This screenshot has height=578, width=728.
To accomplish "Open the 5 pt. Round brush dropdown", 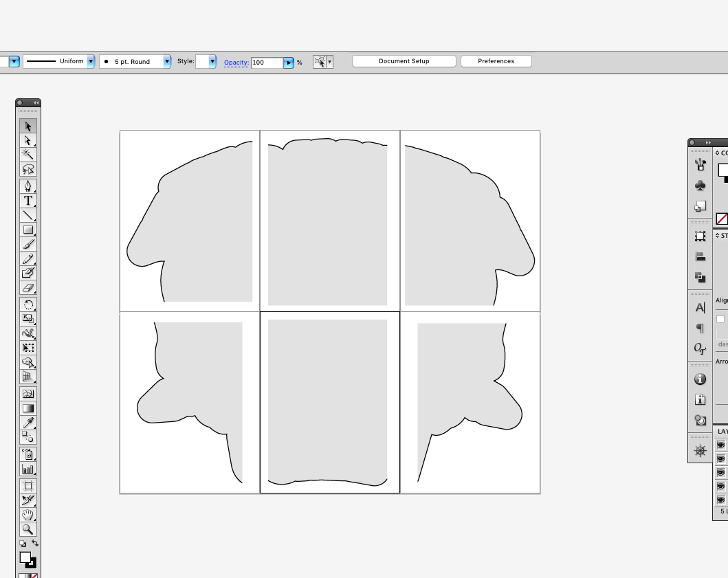I will click(166, 60).
